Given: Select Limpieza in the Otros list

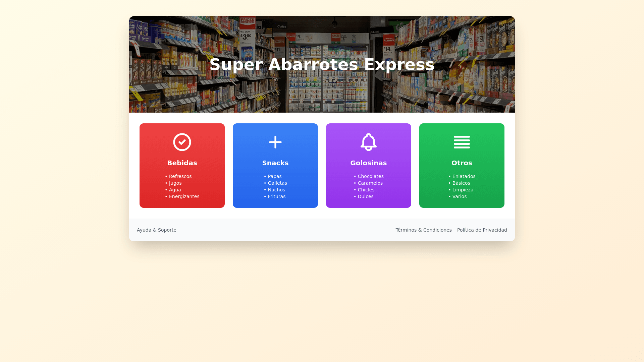Looking at the screenshot, I should [x=463, y=190].
